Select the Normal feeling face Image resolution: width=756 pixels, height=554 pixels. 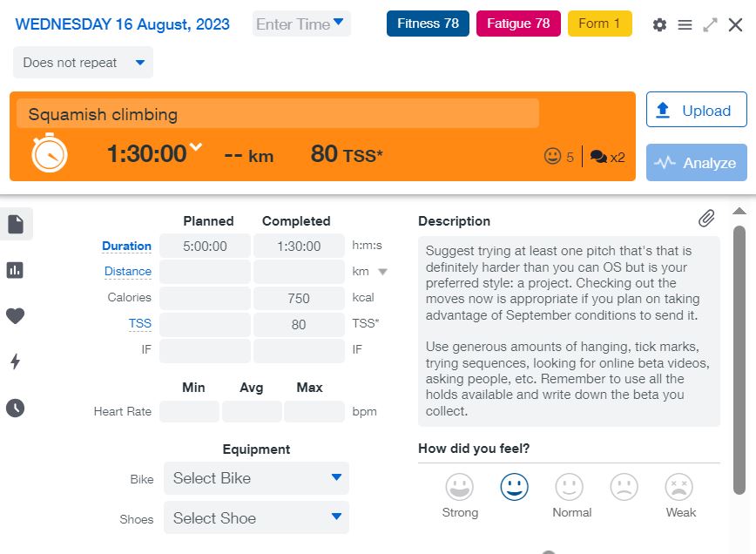tap(570, 487)
